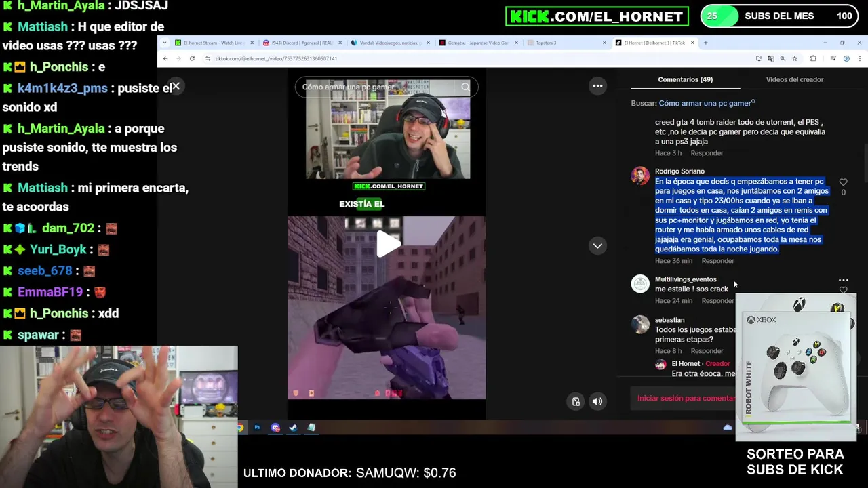
Task: Close the Topsters 3 tab
Action: (604, 43)
